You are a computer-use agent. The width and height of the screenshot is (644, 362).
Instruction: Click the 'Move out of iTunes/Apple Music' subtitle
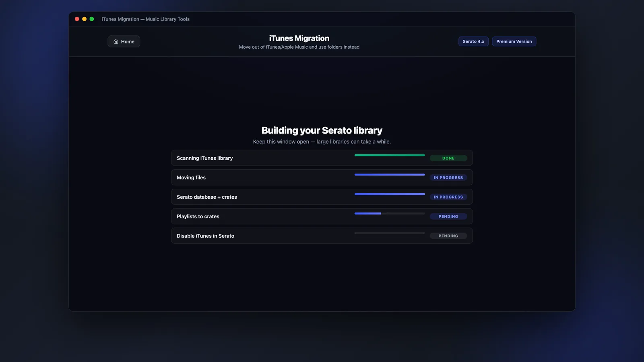[299, 47]
